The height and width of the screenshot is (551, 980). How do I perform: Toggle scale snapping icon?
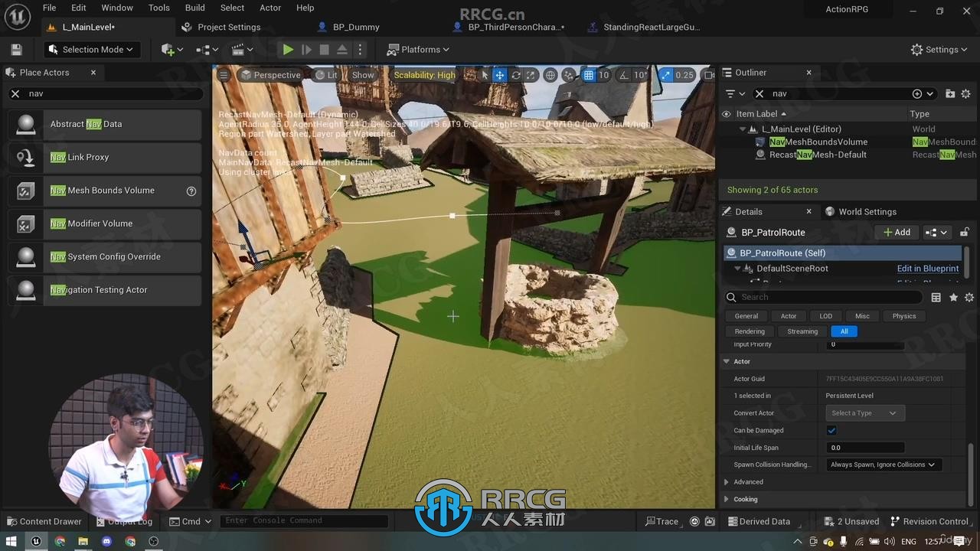point(666,75)
